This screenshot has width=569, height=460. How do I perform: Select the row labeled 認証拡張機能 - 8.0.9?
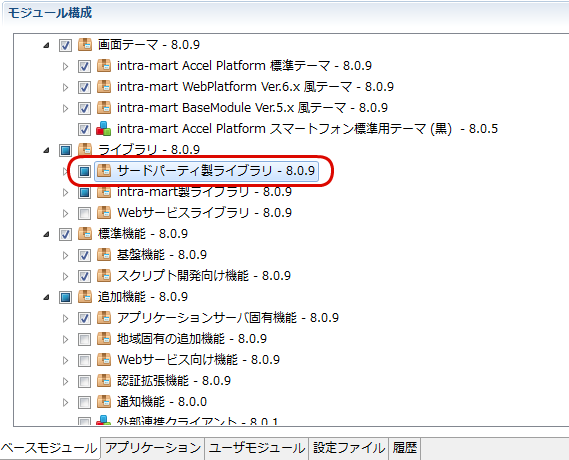174,381
